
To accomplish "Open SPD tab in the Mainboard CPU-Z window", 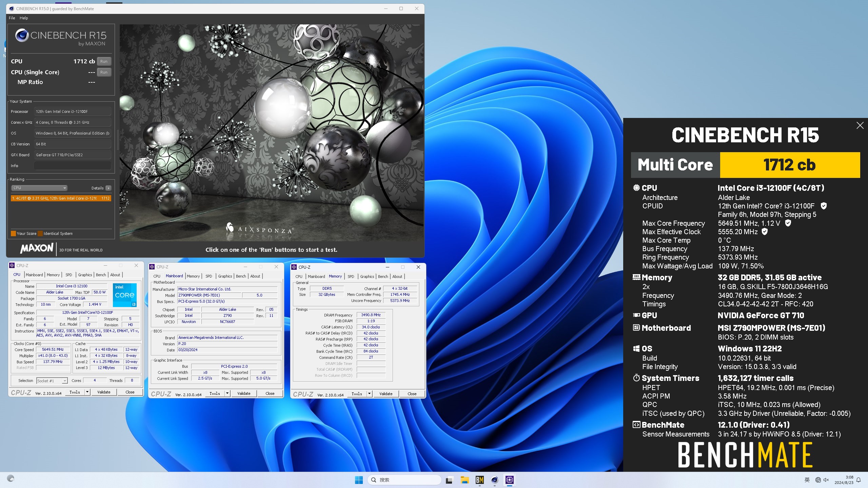I will pos(209,276).
